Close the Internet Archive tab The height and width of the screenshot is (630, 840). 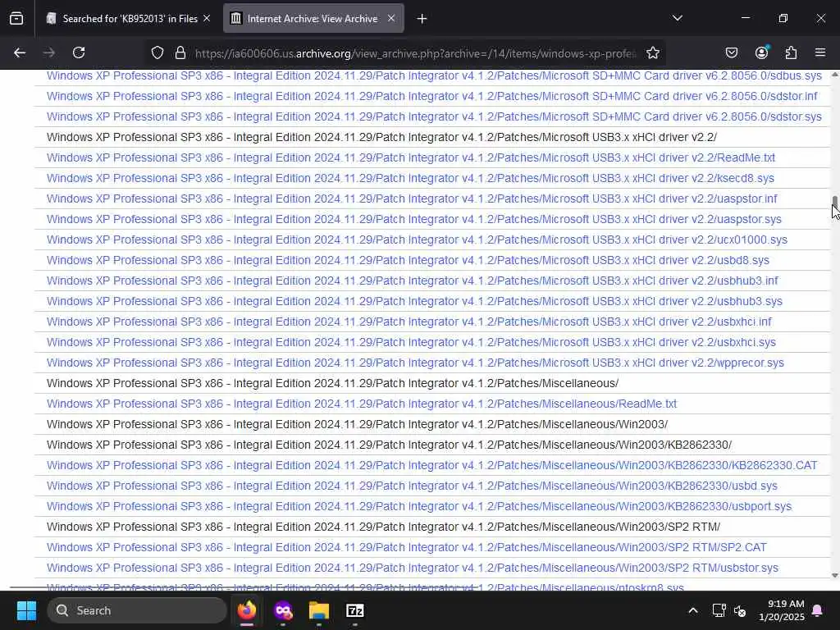391,18
